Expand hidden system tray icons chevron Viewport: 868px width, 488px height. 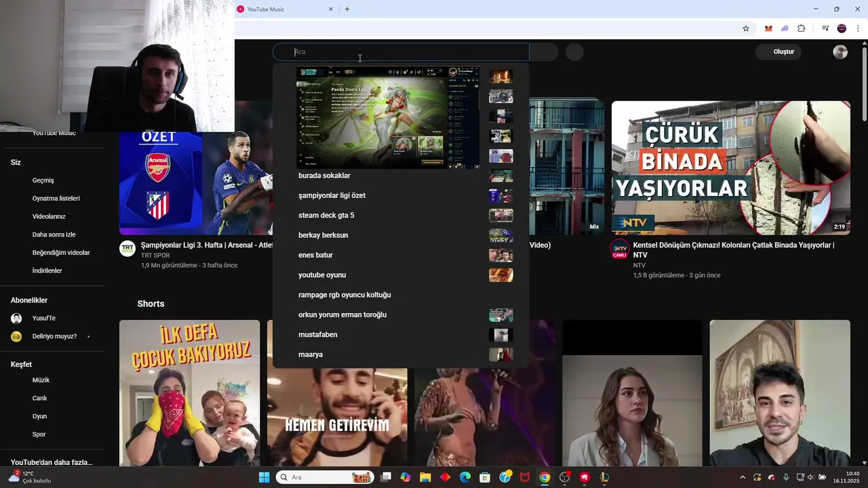pyautogui.click(x=743, y=478)
